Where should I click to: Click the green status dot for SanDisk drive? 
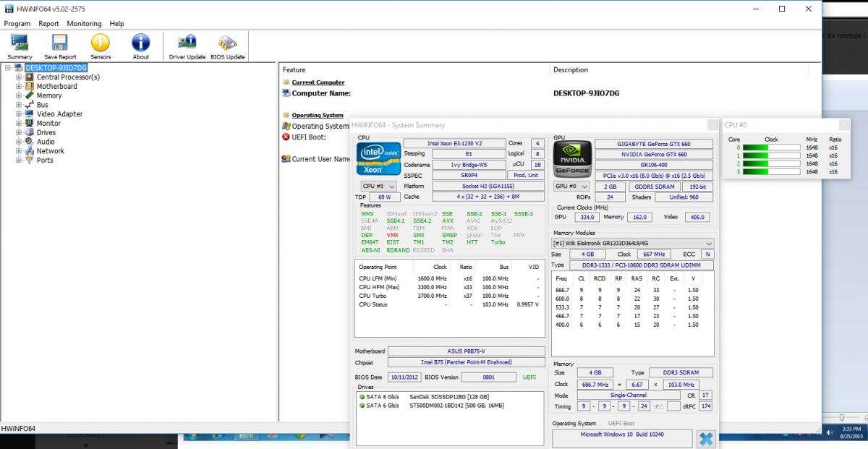coord(362,397)
